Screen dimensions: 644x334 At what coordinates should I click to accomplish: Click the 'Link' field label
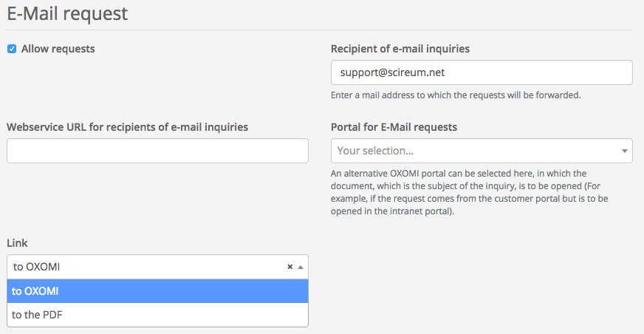(x=17, y=243)
